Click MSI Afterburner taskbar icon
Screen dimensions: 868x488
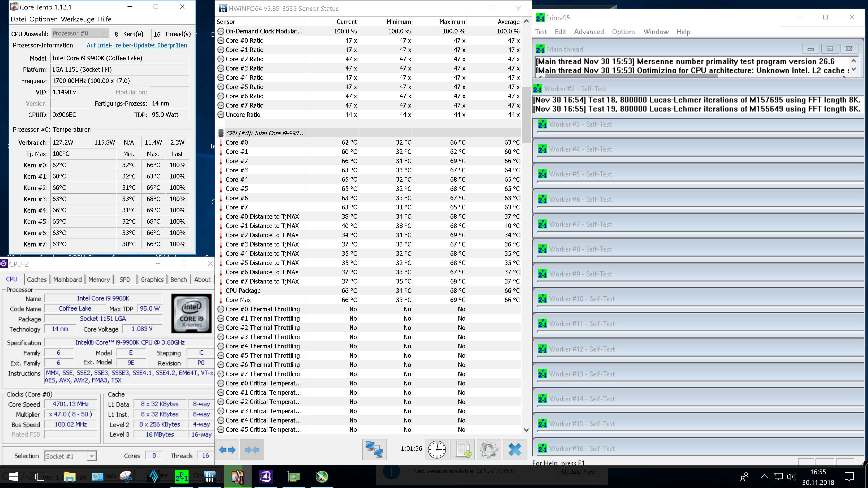click(322, 476)
